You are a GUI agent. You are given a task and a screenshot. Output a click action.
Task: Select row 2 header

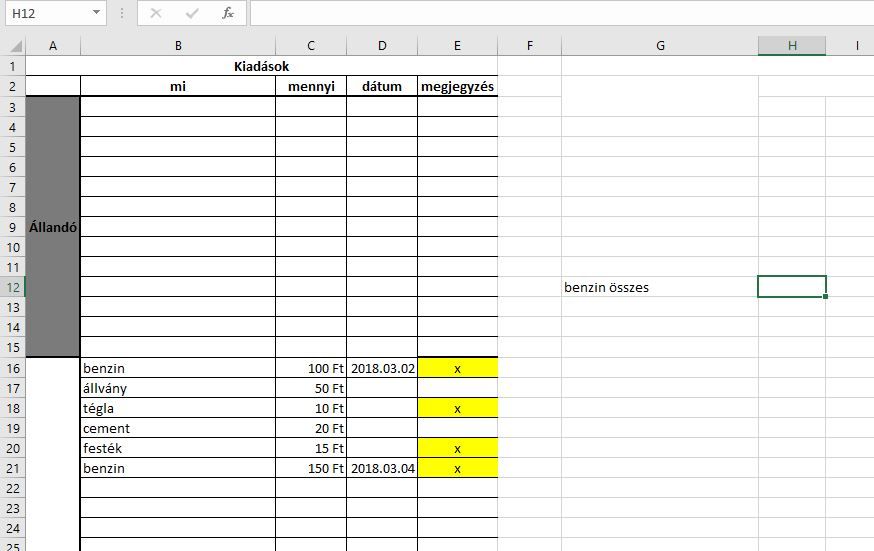13,86
